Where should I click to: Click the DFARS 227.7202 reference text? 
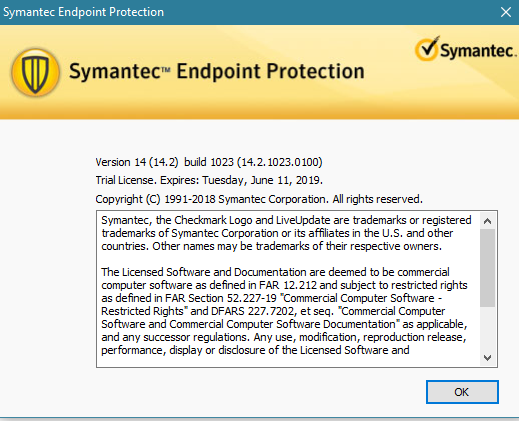tap(253, 311)
